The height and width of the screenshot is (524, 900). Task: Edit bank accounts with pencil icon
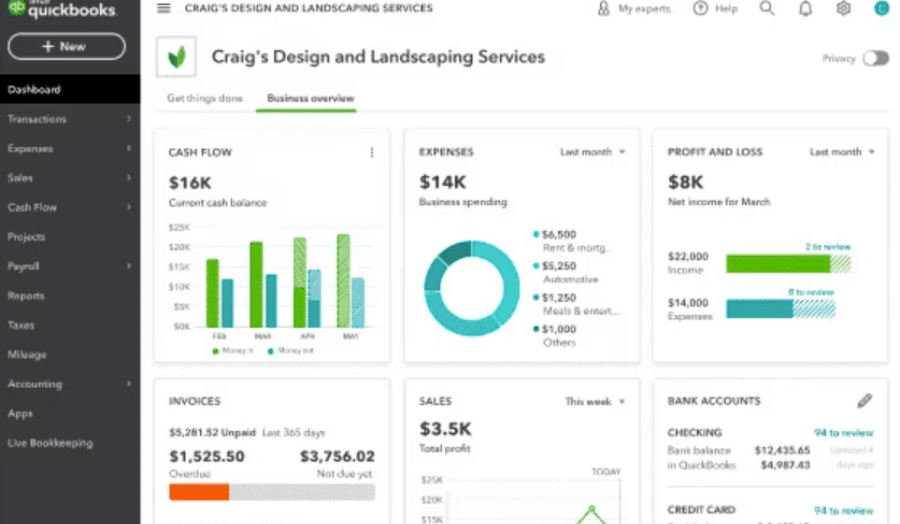[x=864, y=401]
